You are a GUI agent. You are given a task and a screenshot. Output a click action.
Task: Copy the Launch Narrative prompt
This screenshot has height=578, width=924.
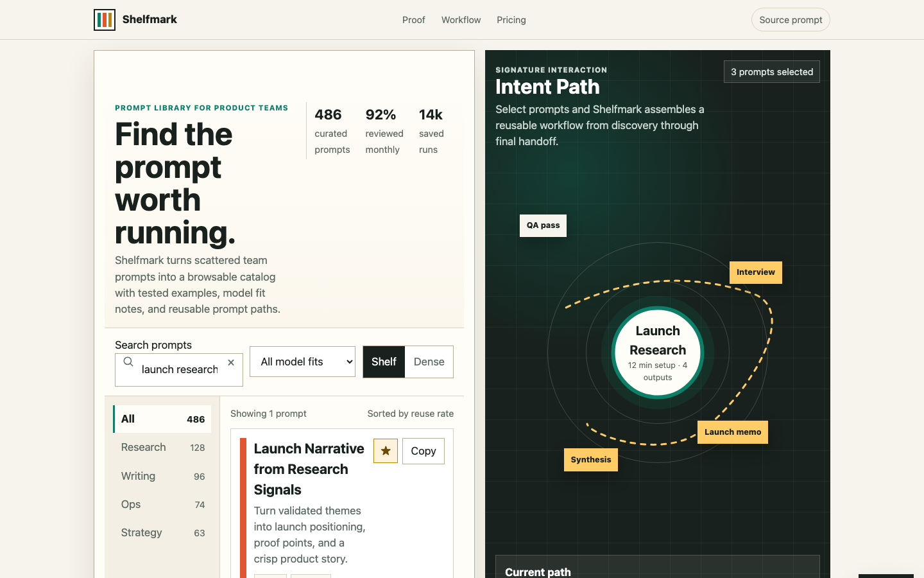[424, 451]
